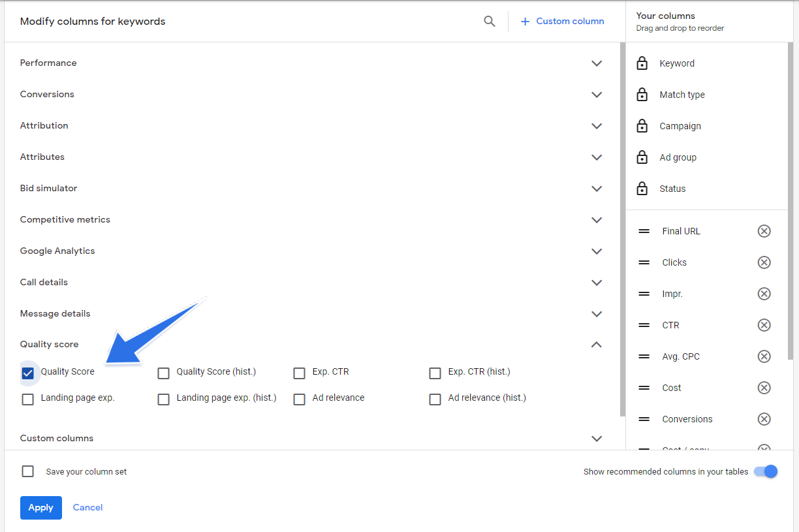Click the lock icon next to Ad group

642,157
